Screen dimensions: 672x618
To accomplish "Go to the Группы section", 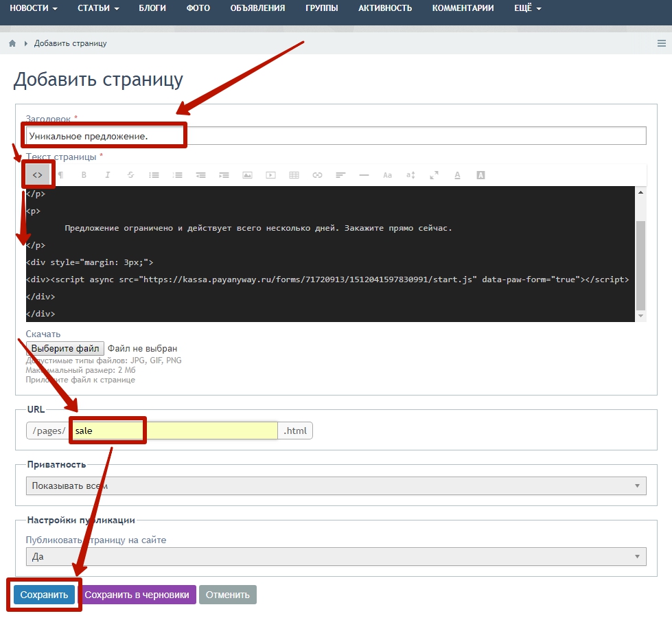I will click(321, 8).
